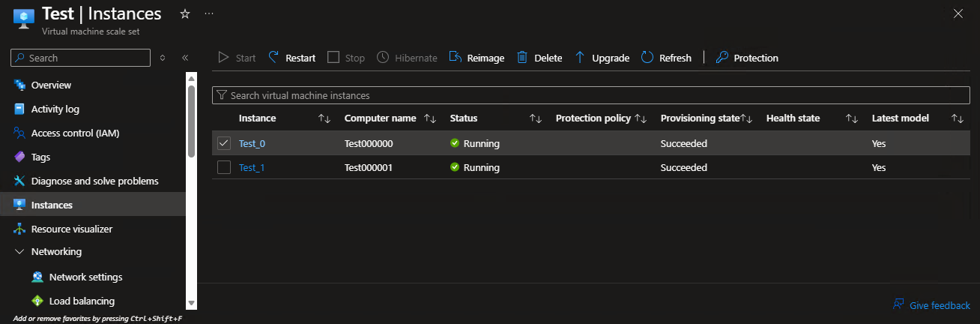
Task: Click Succeeded state in Test_0 row
Action: pos(684,143)
